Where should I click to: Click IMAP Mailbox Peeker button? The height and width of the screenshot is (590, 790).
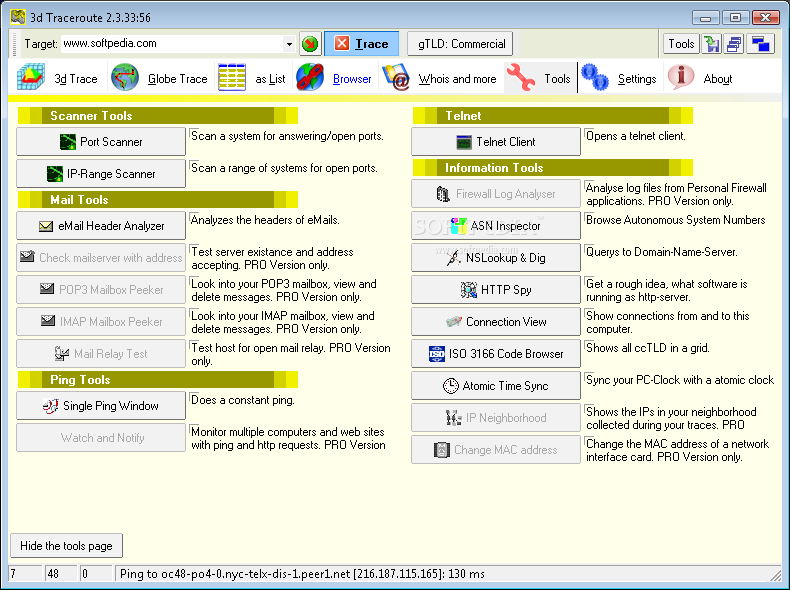[101, 321]
